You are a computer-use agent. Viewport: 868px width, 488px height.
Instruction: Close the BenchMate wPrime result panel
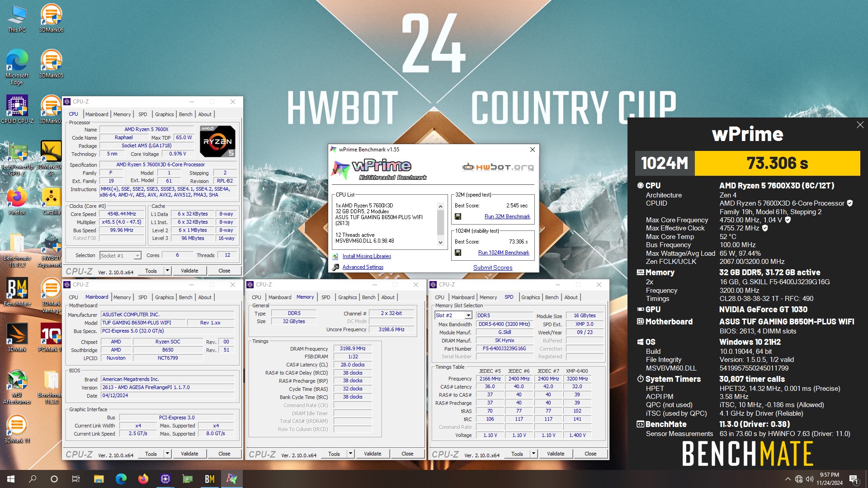point(860,125)
